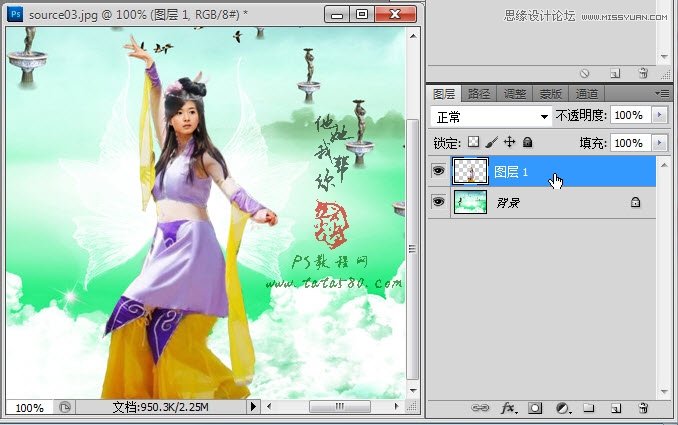Click the 背景 layer thumbnail
Screen dimensions: 678x425
pyautogui.click(x=470, y=202)
